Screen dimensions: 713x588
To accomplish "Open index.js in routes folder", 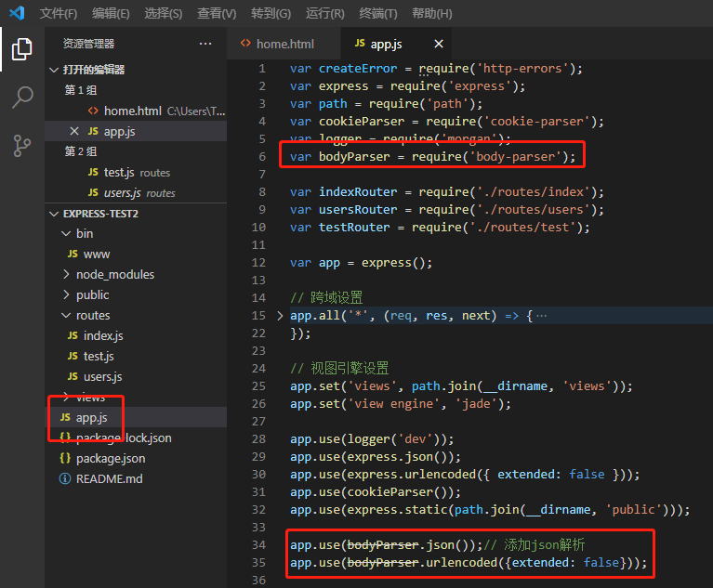I will click(x=136, y=336).
